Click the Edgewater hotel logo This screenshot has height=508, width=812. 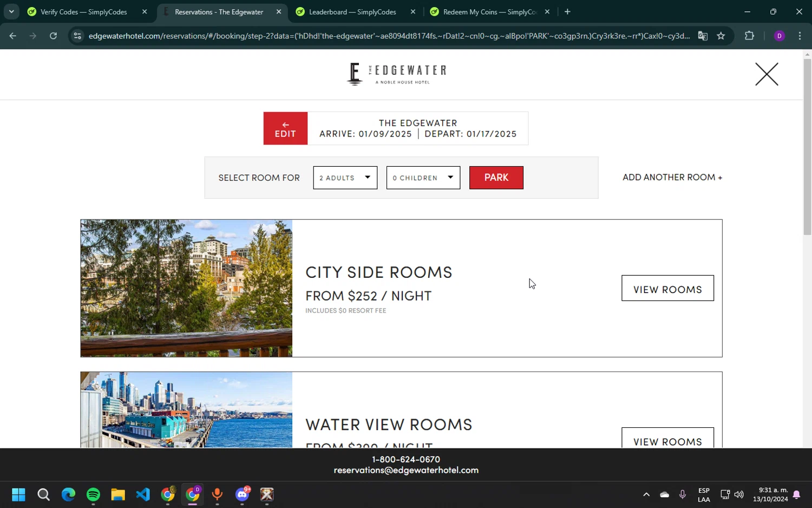[397, 74]
